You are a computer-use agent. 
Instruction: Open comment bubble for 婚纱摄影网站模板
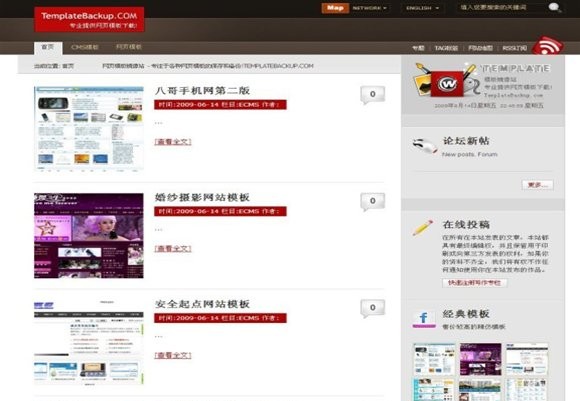[x=372, y=202]
